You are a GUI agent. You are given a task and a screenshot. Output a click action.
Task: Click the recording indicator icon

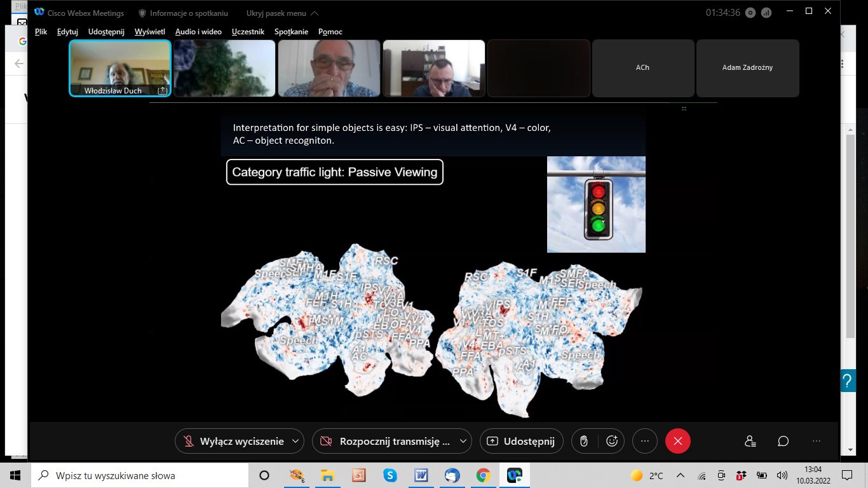click(751, 12)
